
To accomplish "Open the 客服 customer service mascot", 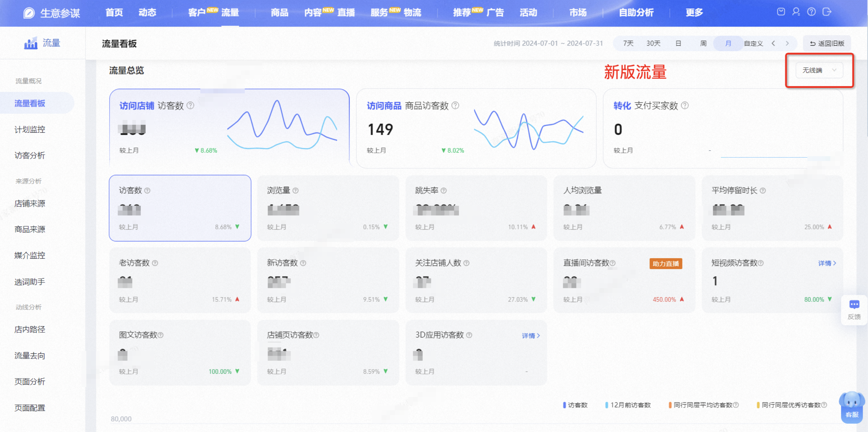I will pos(852,407).
